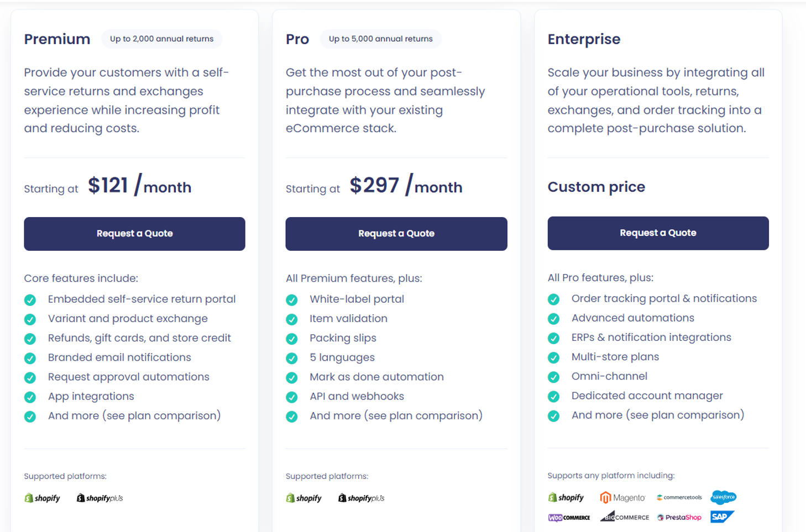This screenshot has height=532, width=806.
Task: Select the checkmark next to Omni-channel
Action: 553,377
